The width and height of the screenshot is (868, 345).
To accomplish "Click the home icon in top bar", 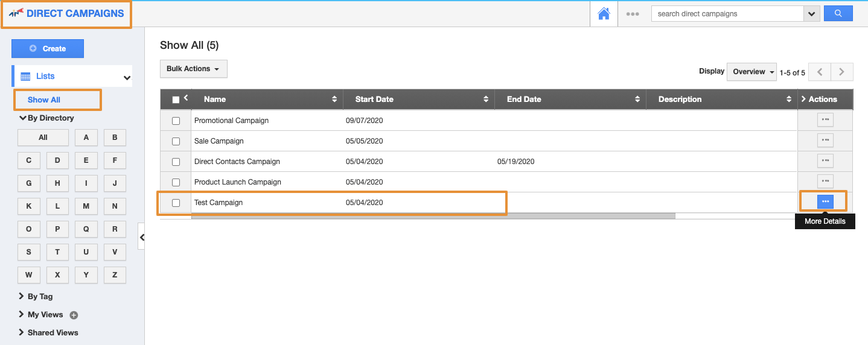I will 604,14.
